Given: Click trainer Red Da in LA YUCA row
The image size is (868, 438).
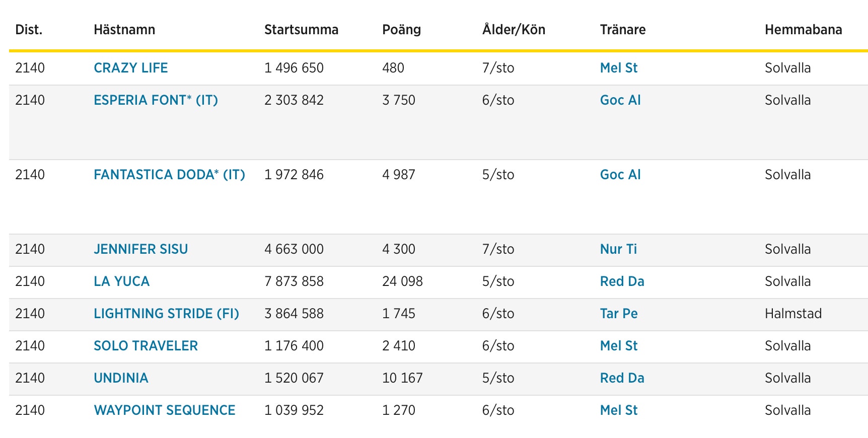Looking at the screenshot, I should (622, 281).
